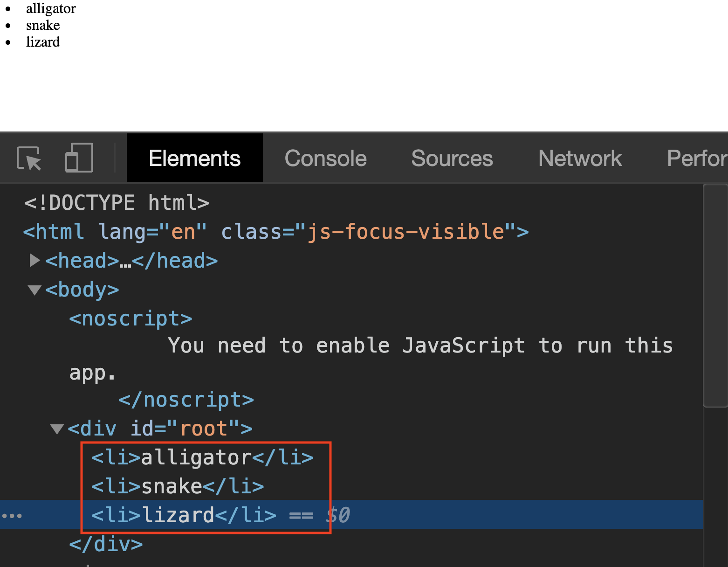
Task: Select the snake list item node
Action: pyautogui.click(x=177, y=486)
